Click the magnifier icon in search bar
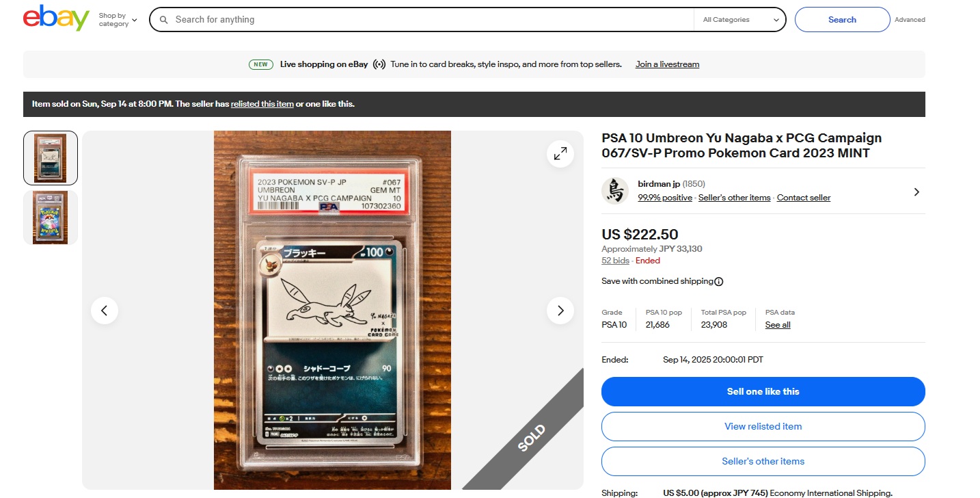The height and width of the screenshot is (498, 980). [x=164, y=20]
